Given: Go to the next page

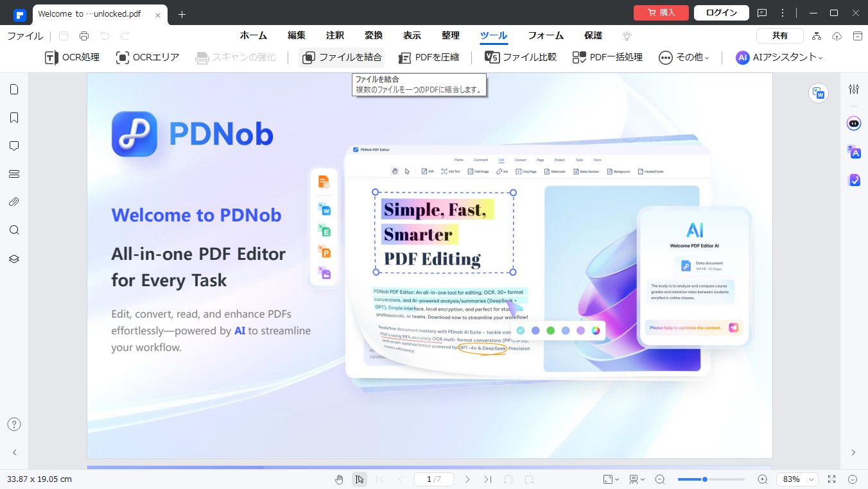Looking at the screenshot, I should (467, 479).
